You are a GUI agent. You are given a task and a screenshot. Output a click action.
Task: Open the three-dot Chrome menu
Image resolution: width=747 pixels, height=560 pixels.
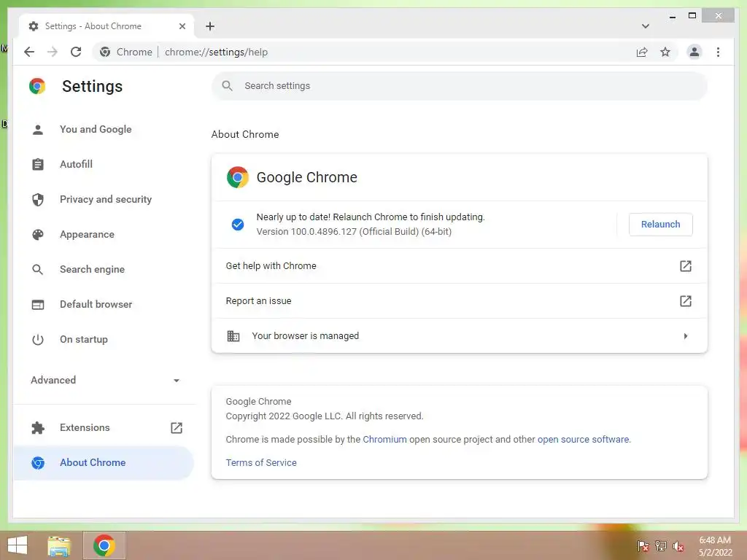718,52
